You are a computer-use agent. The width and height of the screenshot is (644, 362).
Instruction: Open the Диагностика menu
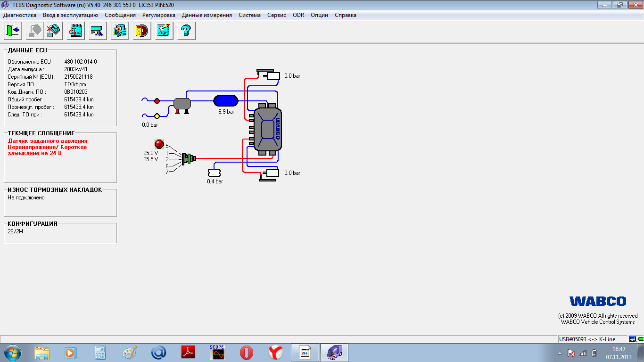pyautogui.click(x=20, y=15)
